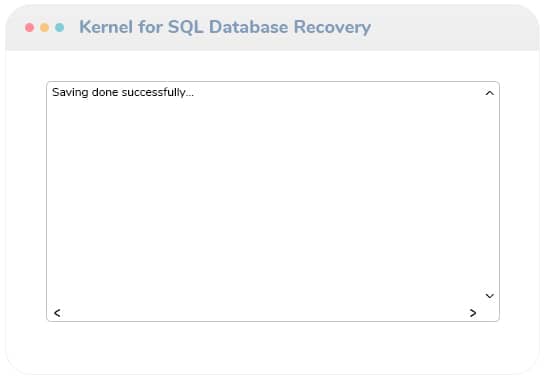Click the scroll down arrow in log box
The height and width of the screenshot is (380, 545).
[489, 296]
